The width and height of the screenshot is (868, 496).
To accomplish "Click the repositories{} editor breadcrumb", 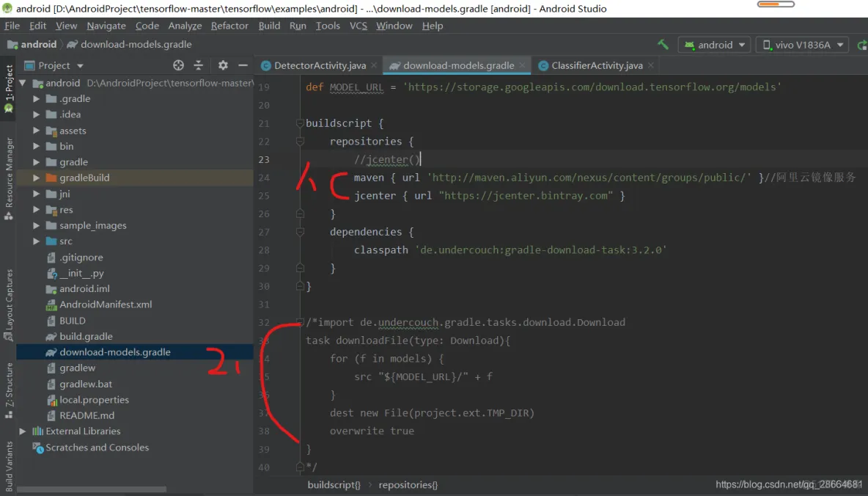I will tap(408, 485).
